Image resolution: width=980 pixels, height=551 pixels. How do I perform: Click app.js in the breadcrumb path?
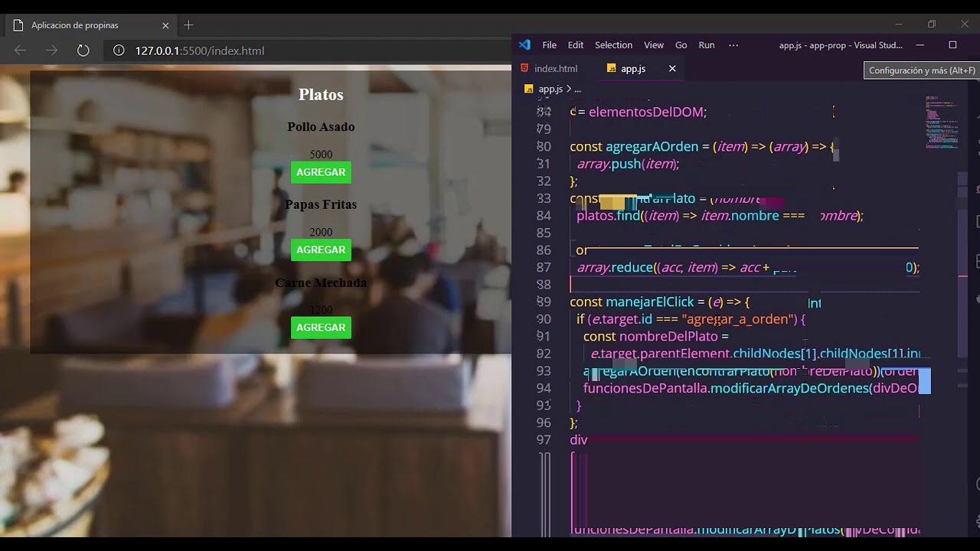550,89
